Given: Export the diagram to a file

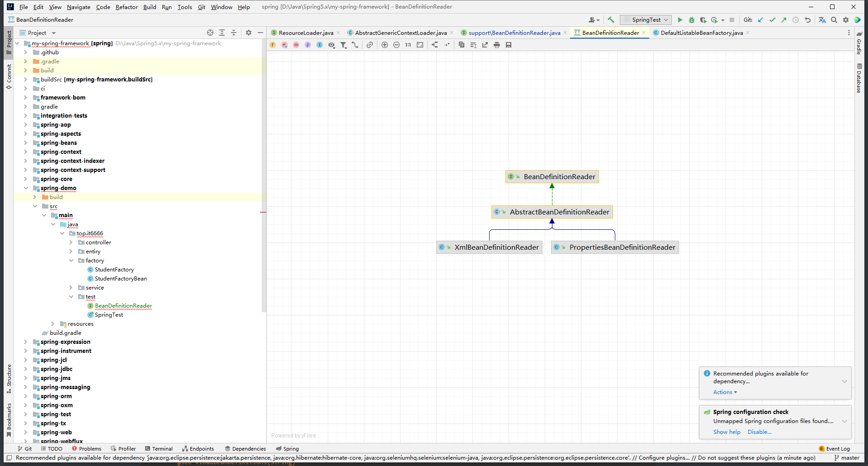Looking at the screenshot, I should click(485, 45).
